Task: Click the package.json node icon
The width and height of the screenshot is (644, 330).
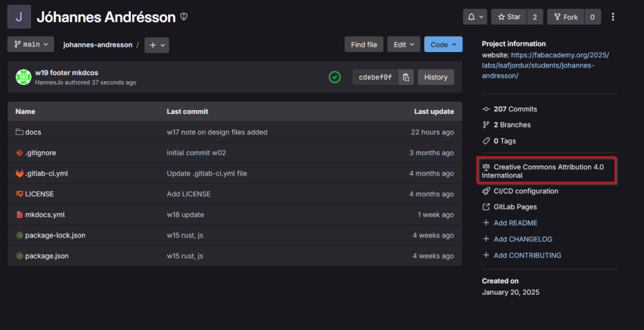Action: [x=19, y=256]
